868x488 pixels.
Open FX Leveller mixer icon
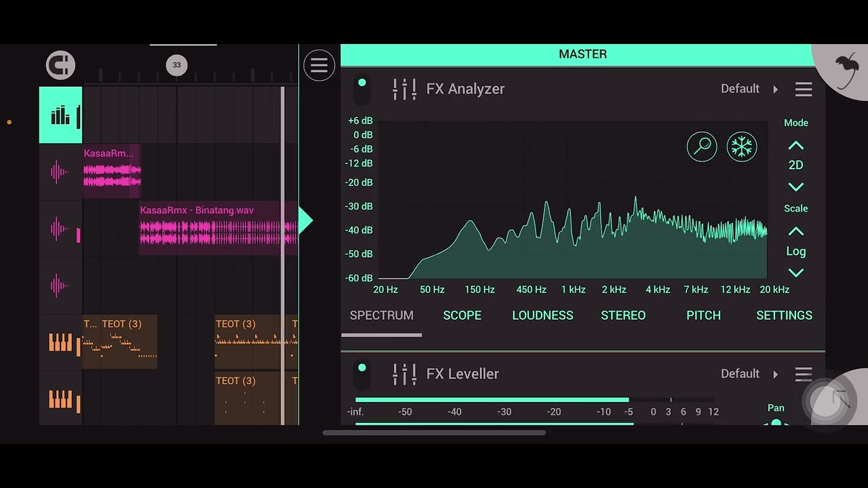pos(404,374)
